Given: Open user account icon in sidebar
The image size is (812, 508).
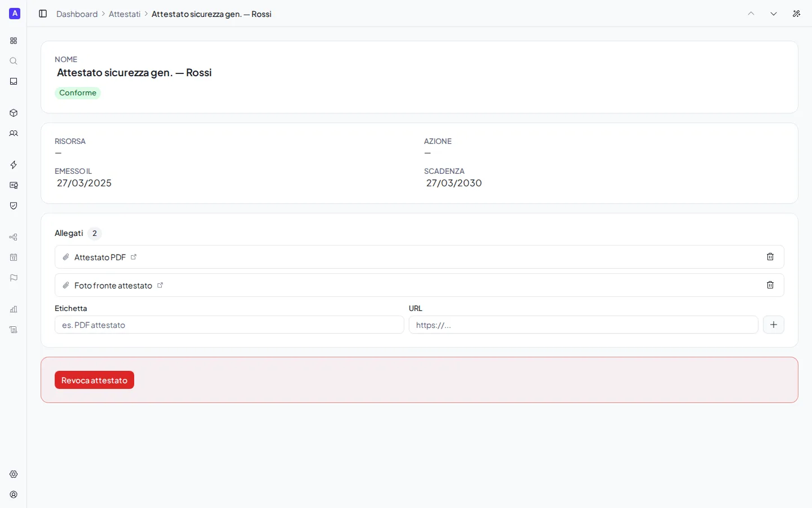Looking at the screenshot, I should click(14, 494).
